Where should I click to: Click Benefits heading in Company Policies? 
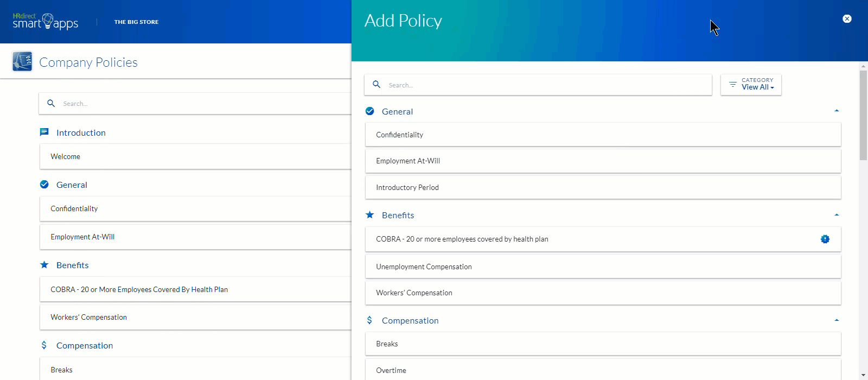coord(72,265)
